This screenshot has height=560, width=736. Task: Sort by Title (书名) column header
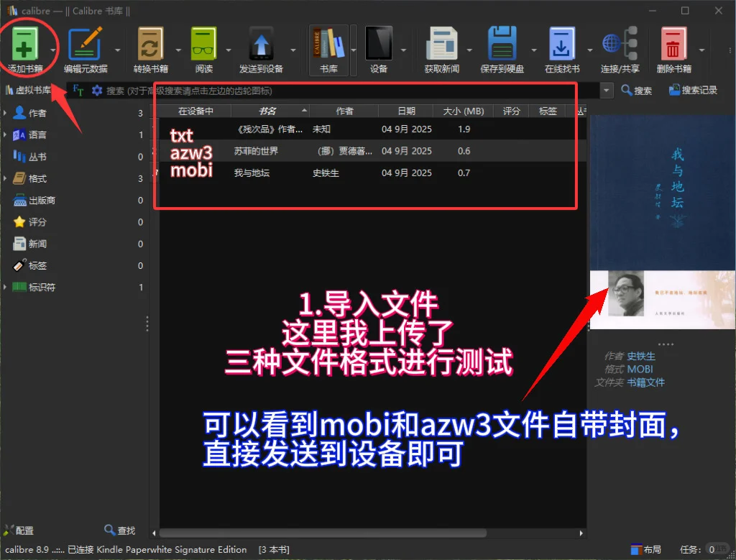click(x=270, y=111)
